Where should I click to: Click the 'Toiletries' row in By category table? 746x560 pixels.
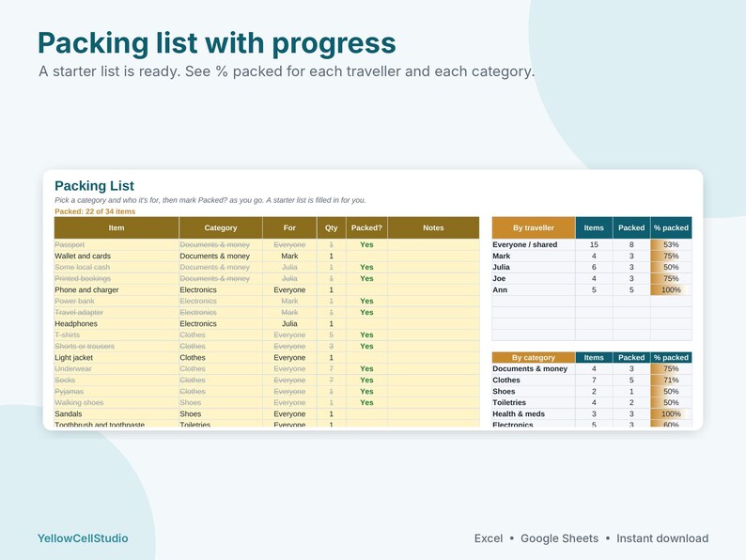[x=592, y=402]
